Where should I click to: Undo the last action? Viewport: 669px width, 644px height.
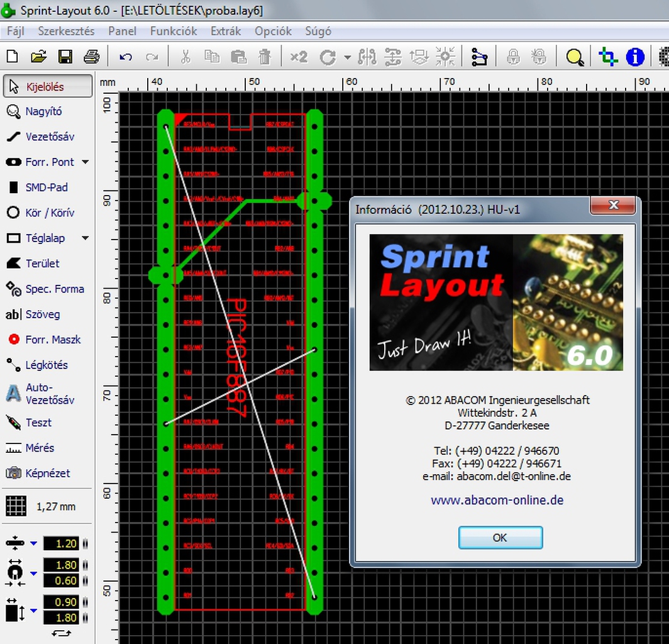(x=126, y=57)
